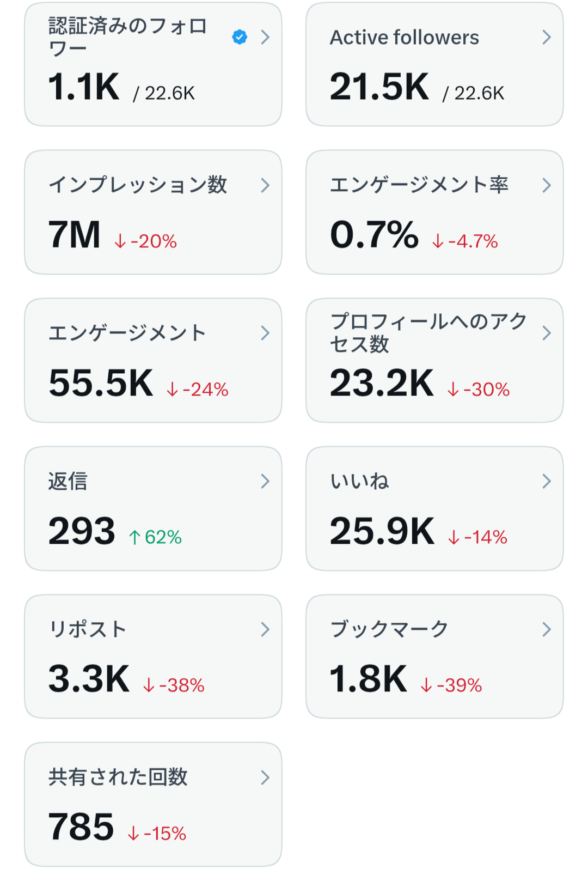Open the 1.8K bookmarks metric
The width and height of the screenshot is (588, 875).
pos(369,679)
